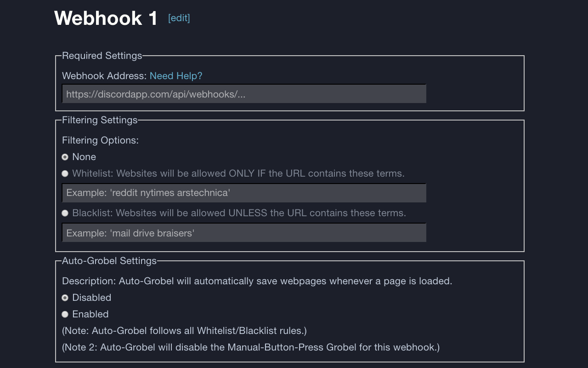
Task: Click the Whitelist terms input field
Action: [244, 193]
